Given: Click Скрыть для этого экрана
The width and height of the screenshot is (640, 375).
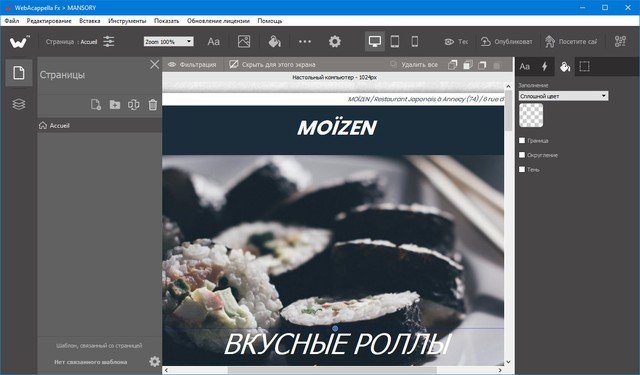Looking at the screenshot, I should click(x=272, y=64).
